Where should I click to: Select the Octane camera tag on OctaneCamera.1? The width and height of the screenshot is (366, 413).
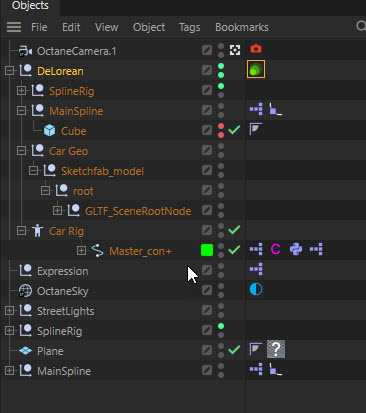[x=256, y=49]
